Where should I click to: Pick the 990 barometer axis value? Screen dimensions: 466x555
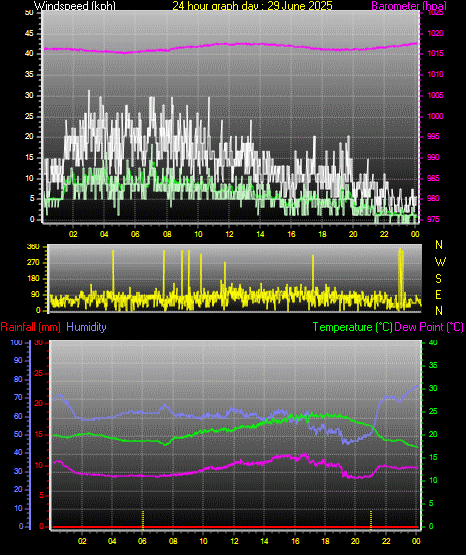pyautogui.click(x=433, y=157)
